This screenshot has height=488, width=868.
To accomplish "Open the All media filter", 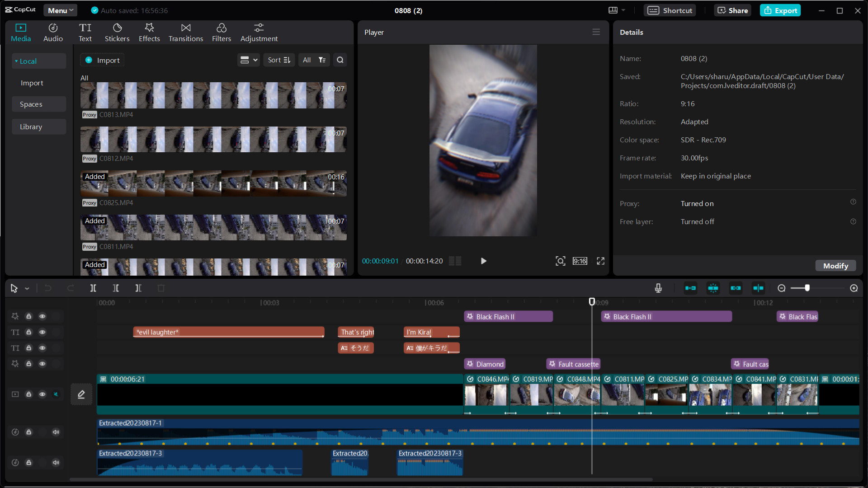I will [x=314, y=60].
